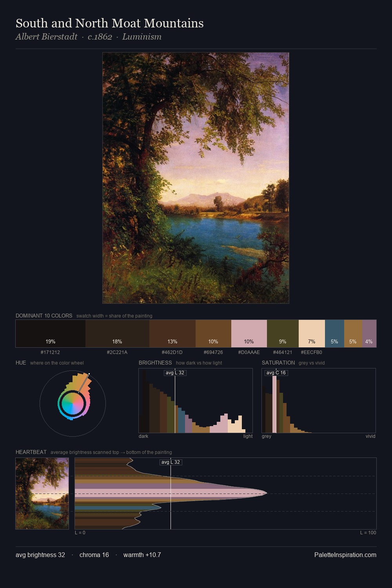
Task: Open PaletteInspiration.com link
Action: point(345,555)
